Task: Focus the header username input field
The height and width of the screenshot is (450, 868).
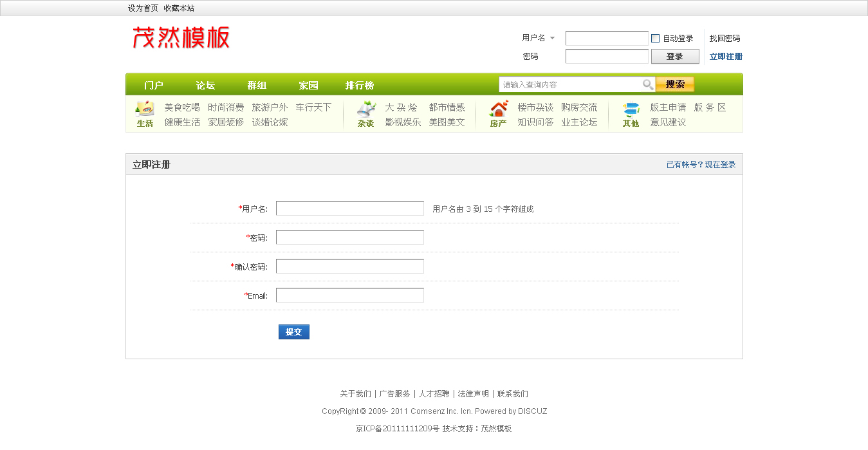Action: click(607, 39)
